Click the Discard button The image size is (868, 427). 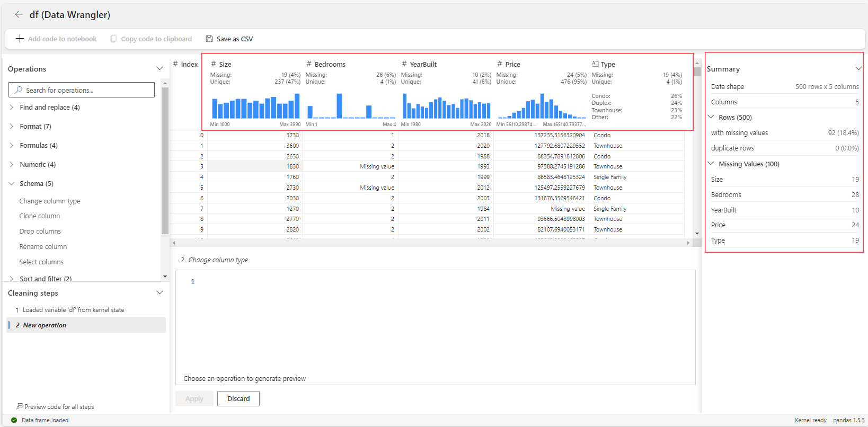(x=238, y=399)
